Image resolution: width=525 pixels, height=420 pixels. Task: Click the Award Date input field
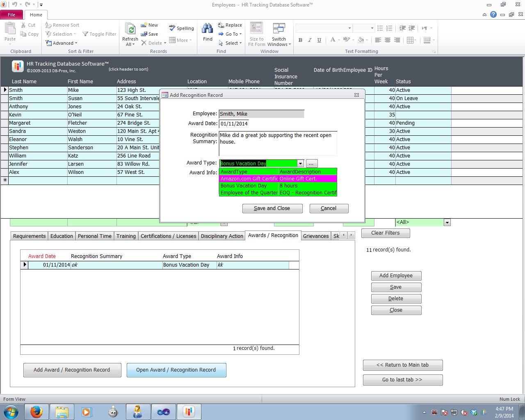pos(234,123)
